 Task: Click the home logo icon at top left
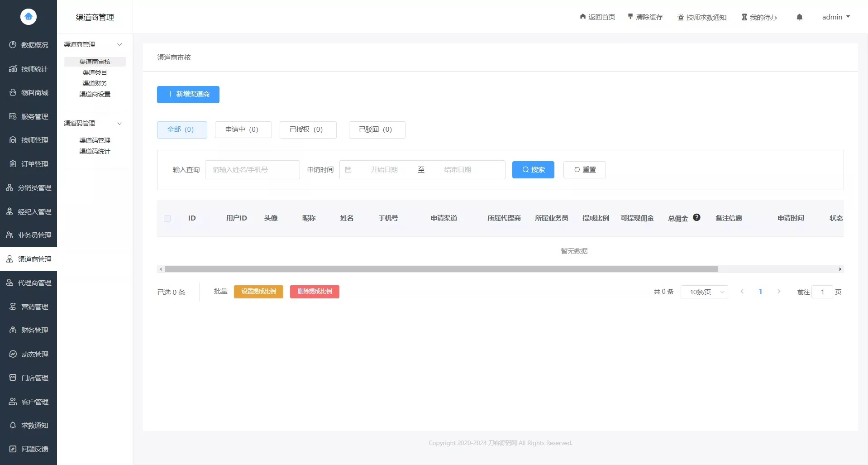click(28, 17)
